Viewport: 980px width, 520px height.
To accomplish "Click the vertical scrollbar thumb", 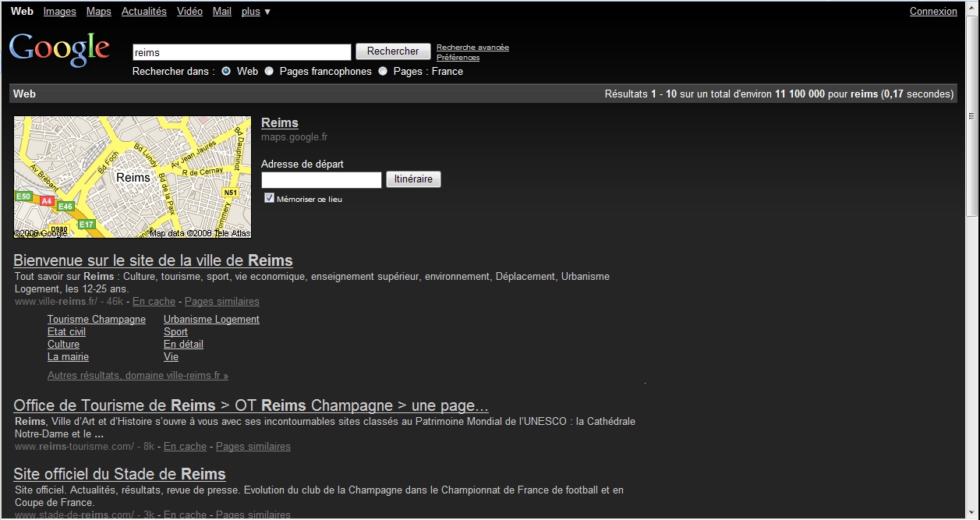I will 971,115.
